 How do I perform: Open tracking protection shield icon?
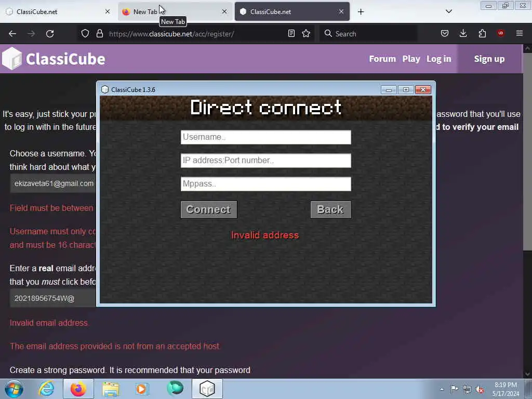coord(85,33)
